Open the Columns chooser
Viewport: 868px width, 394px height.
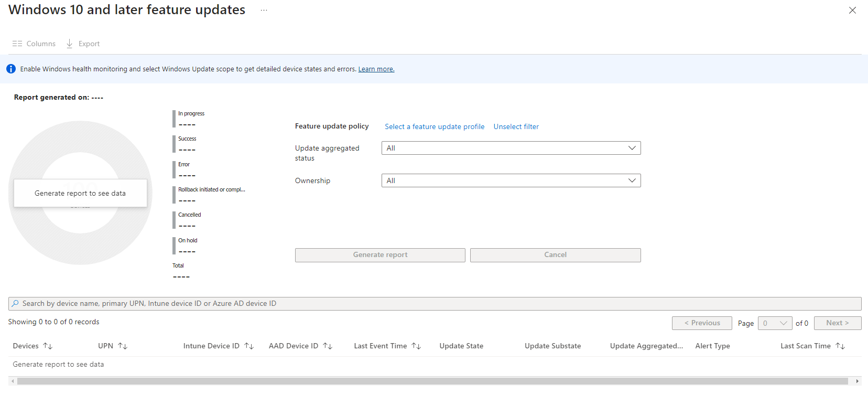(x=34, y=44)
